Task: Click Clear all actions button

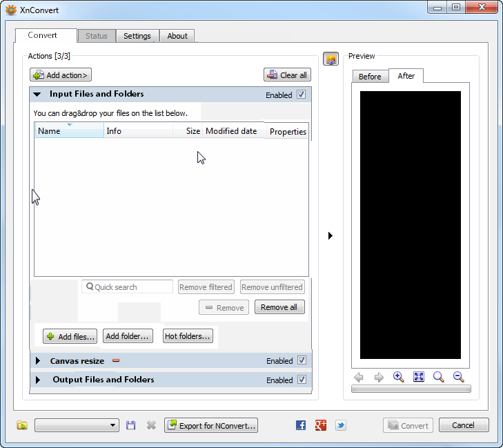Action: [288, 75]
